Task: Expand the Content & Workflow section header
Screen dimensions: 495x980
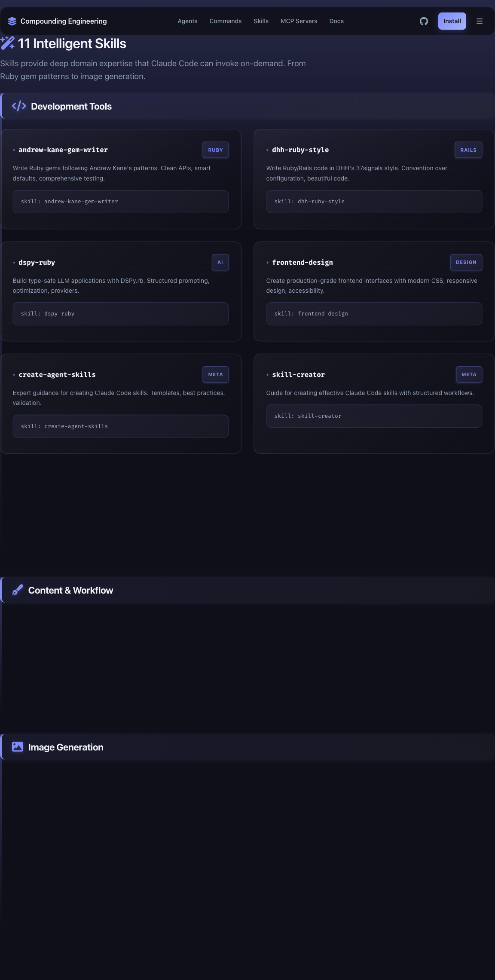Action: point(247,590)
